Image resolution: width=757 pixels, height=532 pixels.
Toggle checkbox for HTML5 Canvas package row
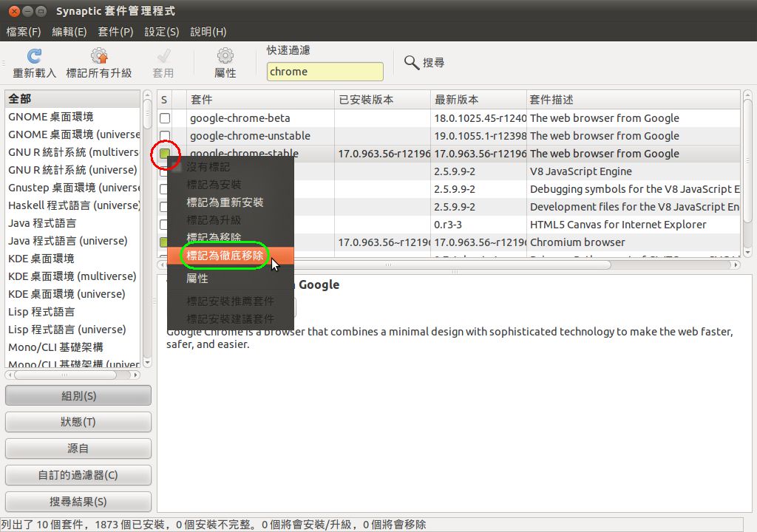pyautogui.click(x=165, y=225)
